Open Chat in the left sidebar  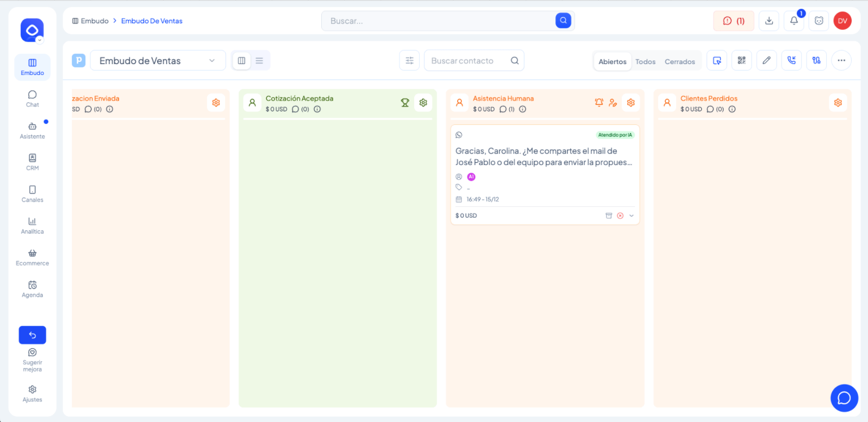pyautogui.click(x=33, y=98)
